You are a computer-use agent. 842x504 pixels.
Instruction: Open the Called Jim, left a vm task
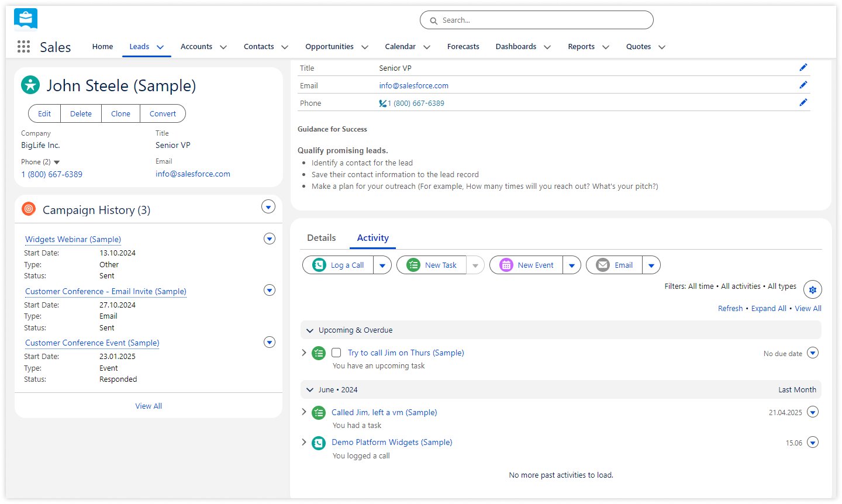coord(384,412)
